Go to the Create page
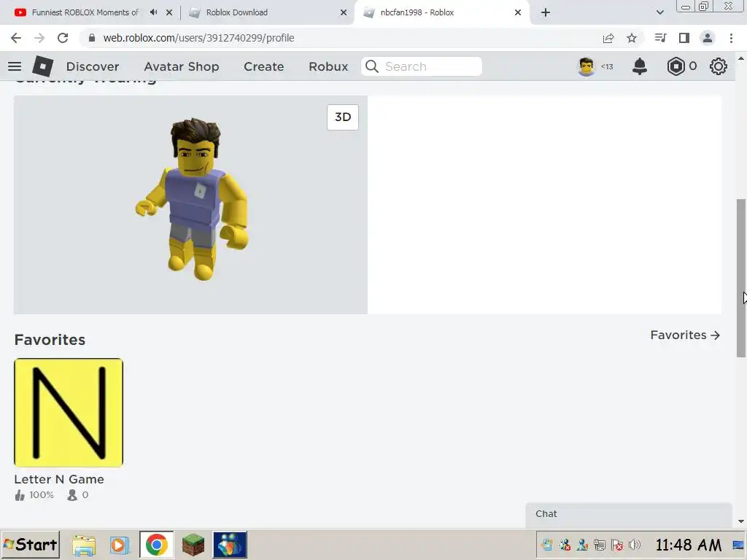The image size is (747, 560). click(264, 66)
